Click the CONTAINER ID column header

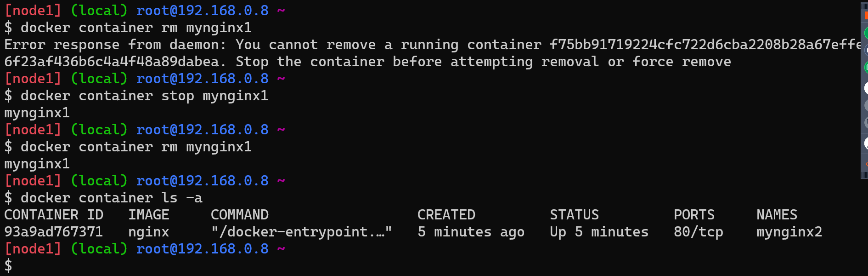click(53, 215)
